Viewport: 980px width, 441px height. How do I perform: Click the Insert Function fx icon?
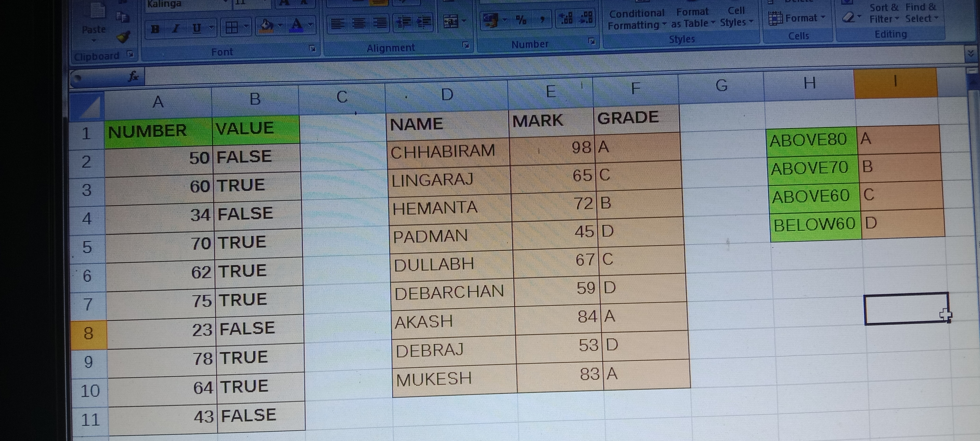[x=133, y=76]
